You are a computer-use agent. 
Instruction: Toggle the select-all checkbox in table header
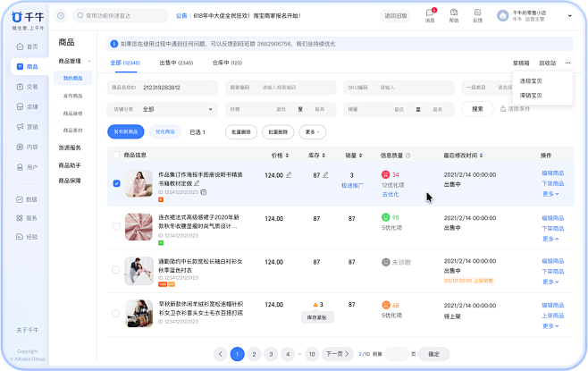[x=116, y=155]
